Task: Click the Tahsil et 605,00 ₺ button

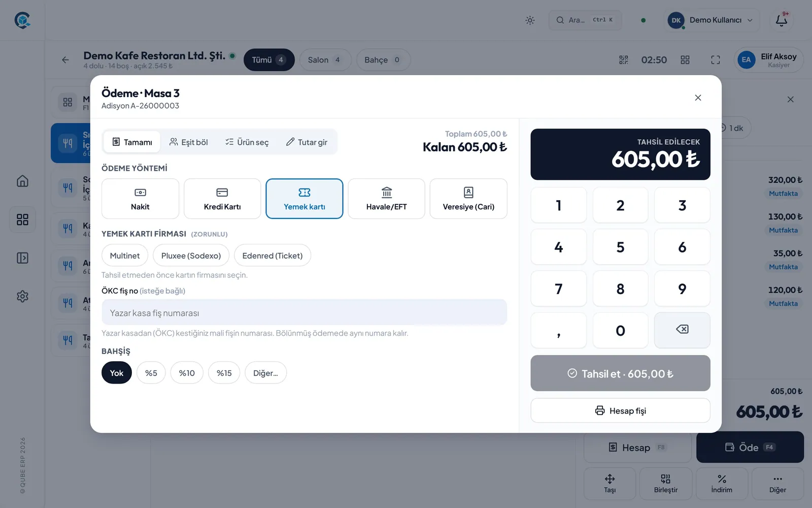Action: (620, 373)
